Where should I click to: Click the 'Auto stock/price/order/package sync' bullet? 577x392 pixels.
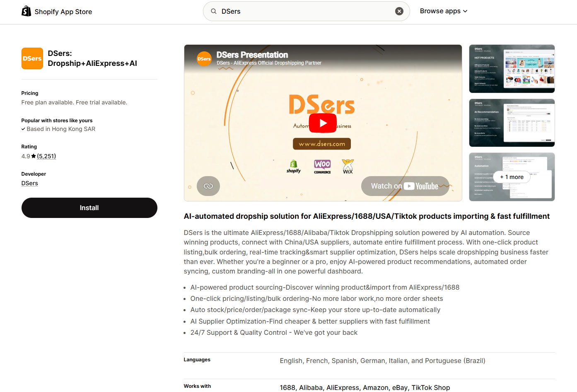pyautogui.click(x=315, y=310)
